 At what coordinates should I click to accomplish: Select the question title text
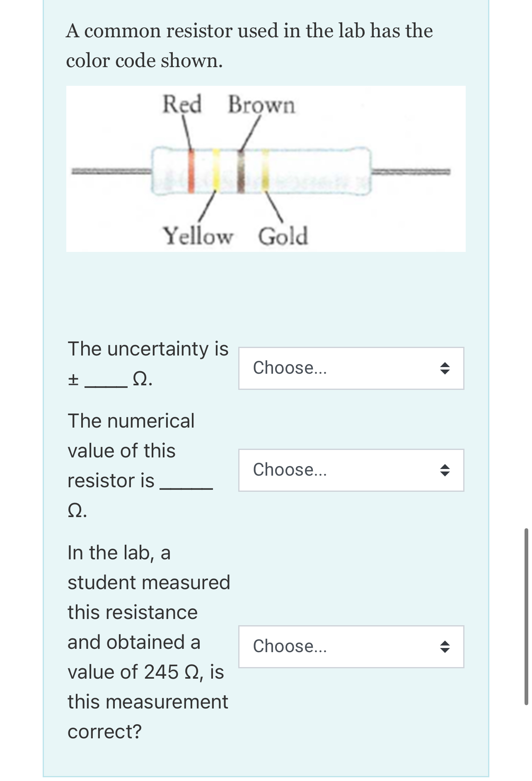click(249, 45)
